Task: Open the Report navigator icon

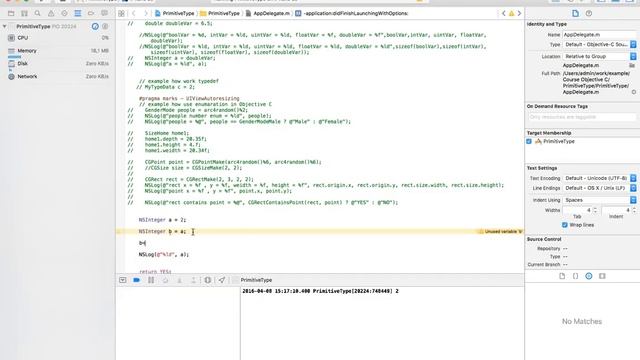Action: (104, 13)
